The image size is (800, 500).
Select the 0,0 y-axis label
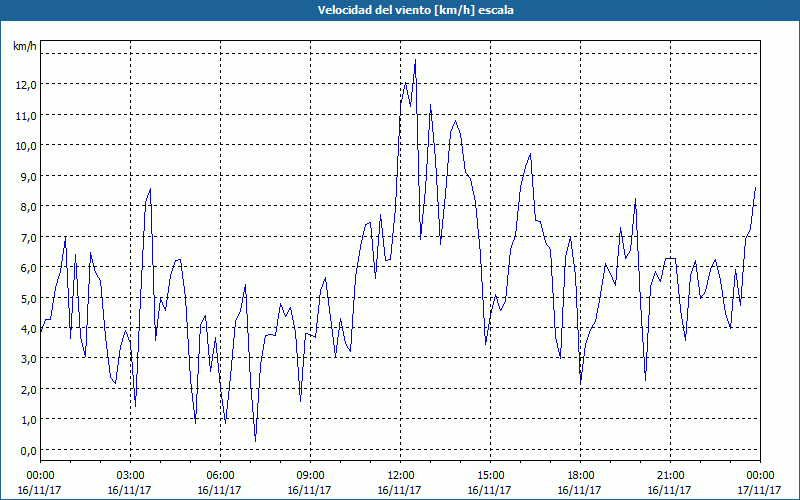coord(28,451)
